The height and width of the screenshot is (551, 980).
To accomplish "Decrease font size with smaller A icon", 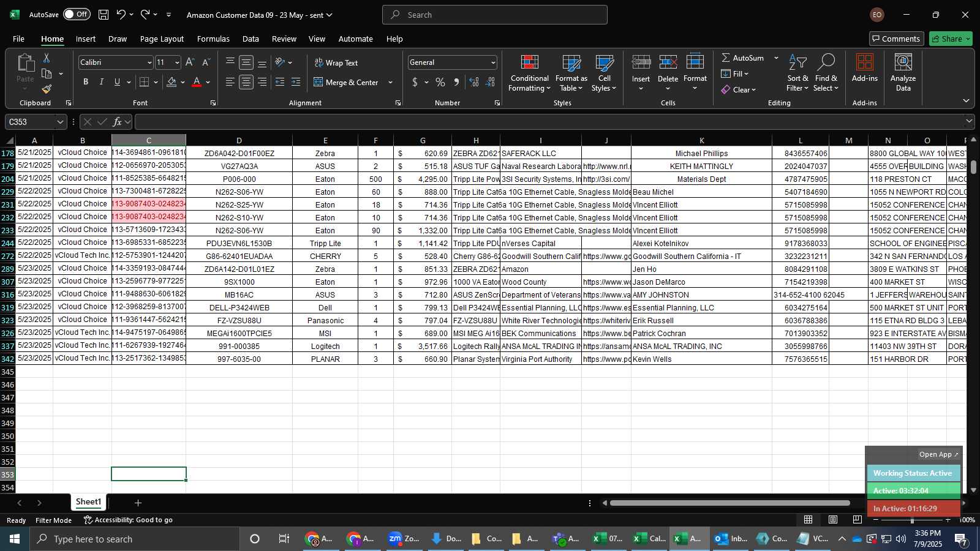I will [206, 62].
